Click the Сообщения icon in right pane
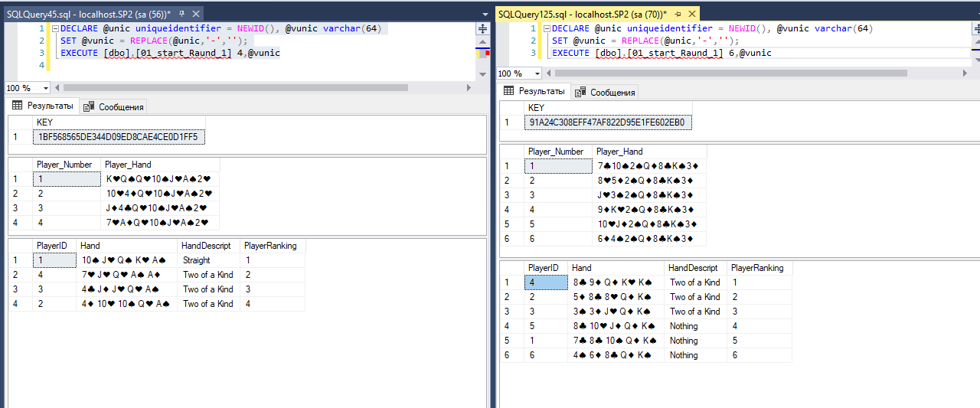The height and width of the screenshot is (408, 980). click(x=580, y=92)
